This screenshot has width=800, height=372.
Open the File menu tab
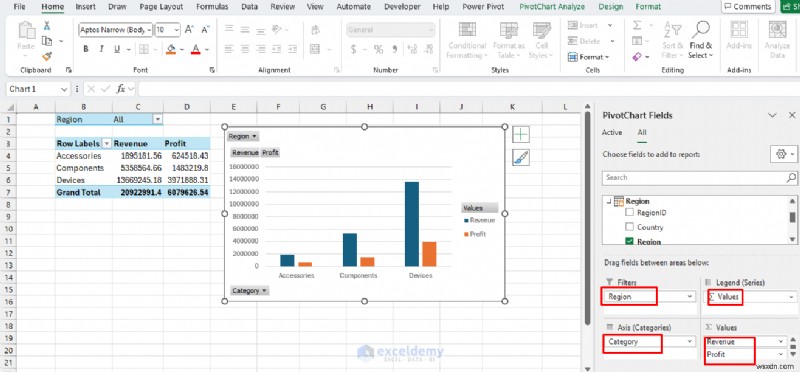pyautogui.click(x=20, y=7)
